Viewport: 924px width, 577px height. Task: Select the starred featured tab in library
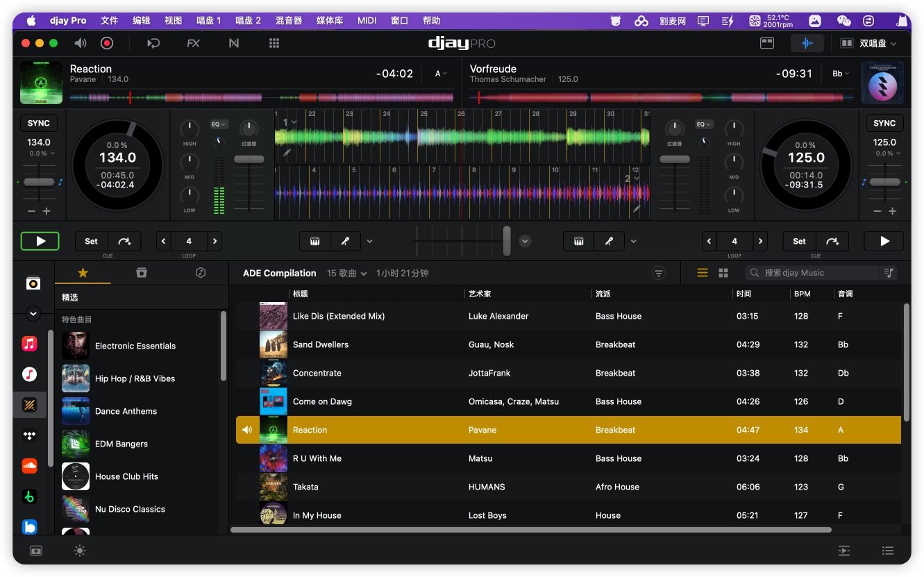point(83,273)
